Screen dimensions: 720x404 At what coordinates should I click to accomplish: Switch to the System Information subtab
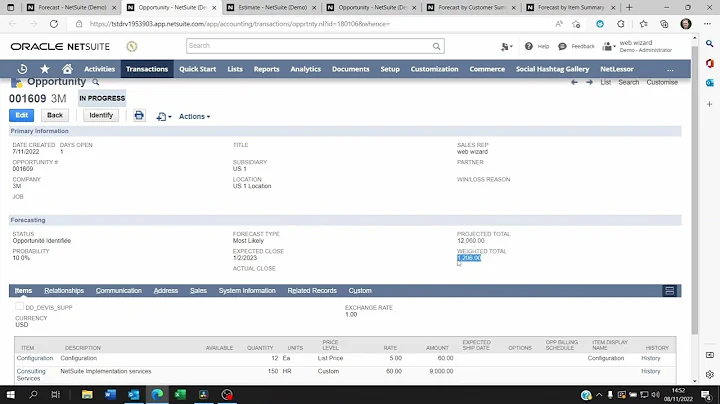pos(247,291)
